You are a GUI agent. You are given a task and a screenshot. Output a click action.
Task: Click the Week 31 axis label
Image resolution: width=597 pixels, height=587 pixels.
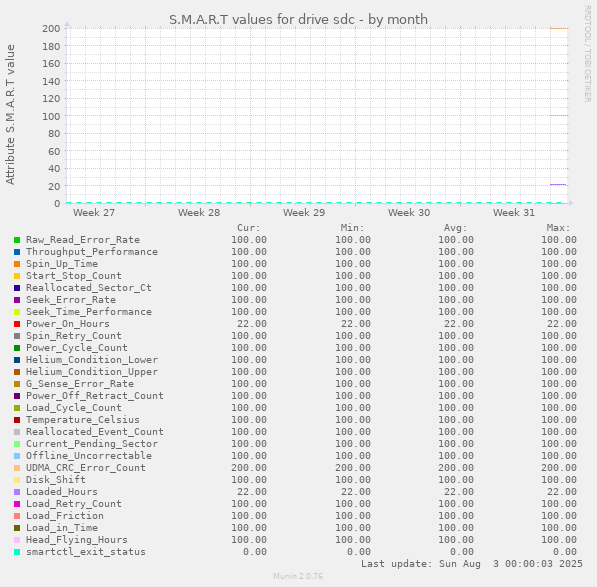click(514, 213)
